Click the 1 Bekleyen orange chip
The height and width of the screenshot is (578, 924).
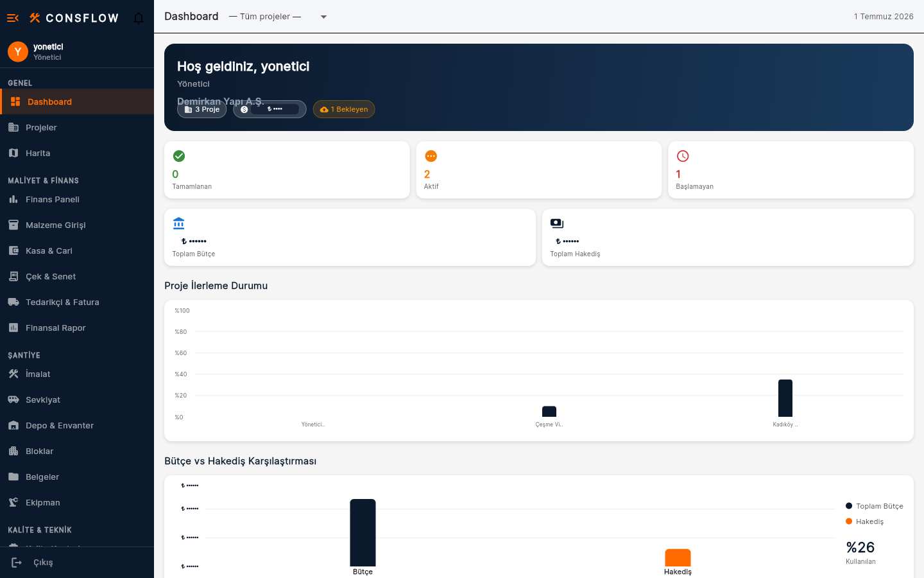[344, 109]
